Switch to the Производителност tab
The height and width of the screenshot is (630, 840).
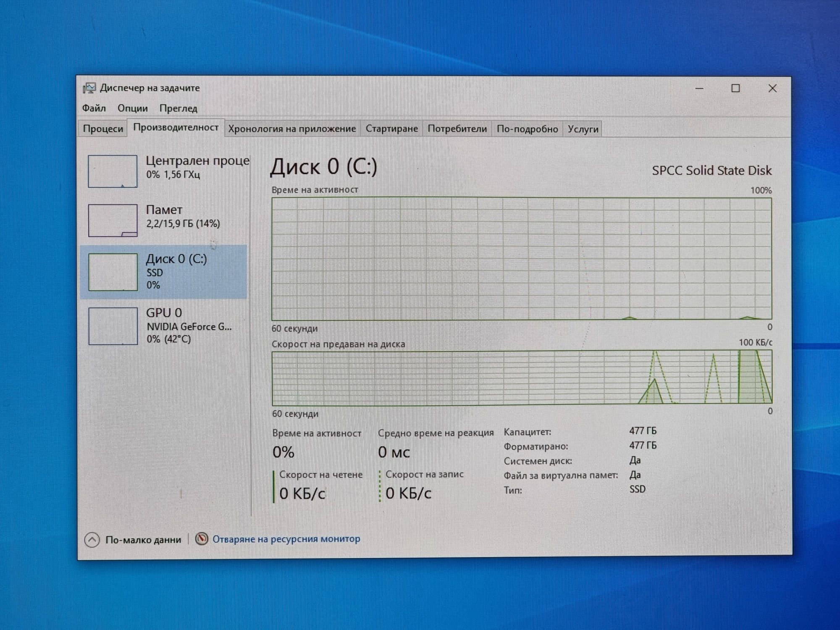coord(176,127)
